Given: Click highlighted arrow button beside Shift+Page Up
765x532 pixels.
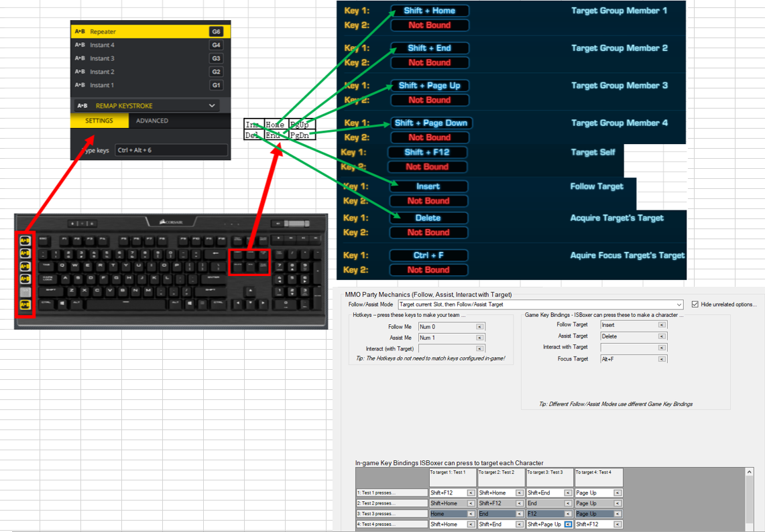Looking at the screenshot, I should pyautogui.click(x=569, y=525).
